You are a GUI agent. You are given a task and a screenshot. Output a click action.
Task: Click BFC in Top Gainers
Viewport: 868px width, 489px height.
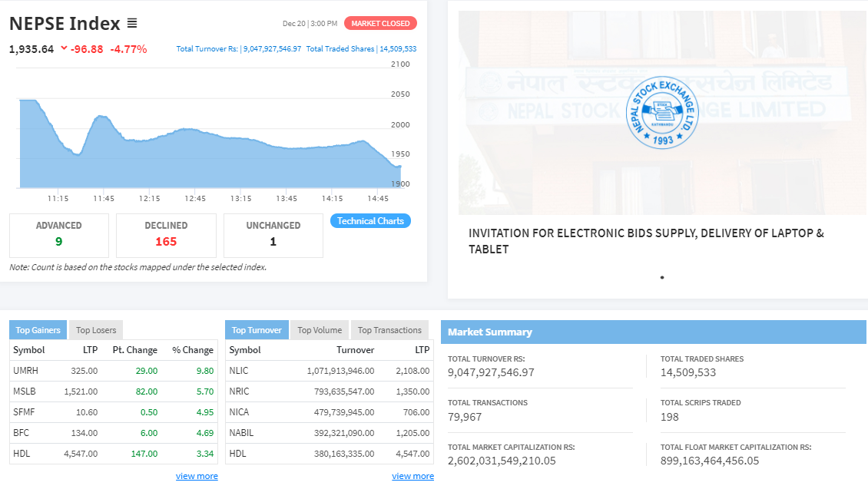click(21, 433)
